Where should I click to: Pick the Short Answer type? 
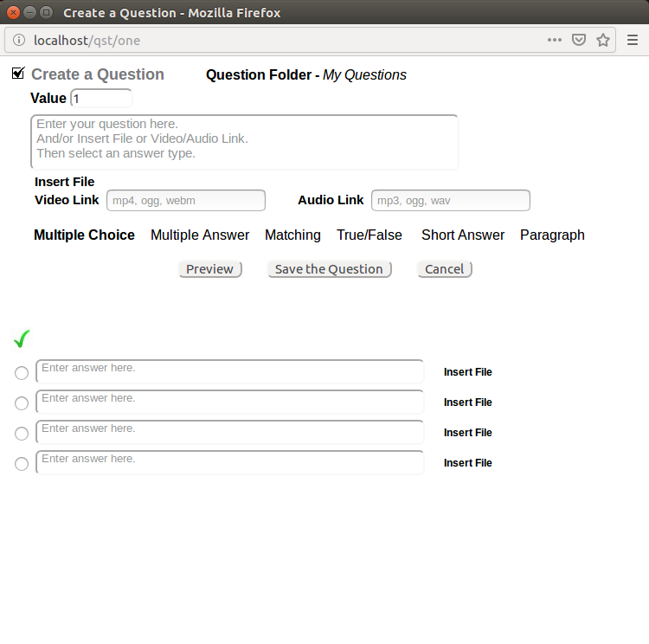tap(463, 235)
